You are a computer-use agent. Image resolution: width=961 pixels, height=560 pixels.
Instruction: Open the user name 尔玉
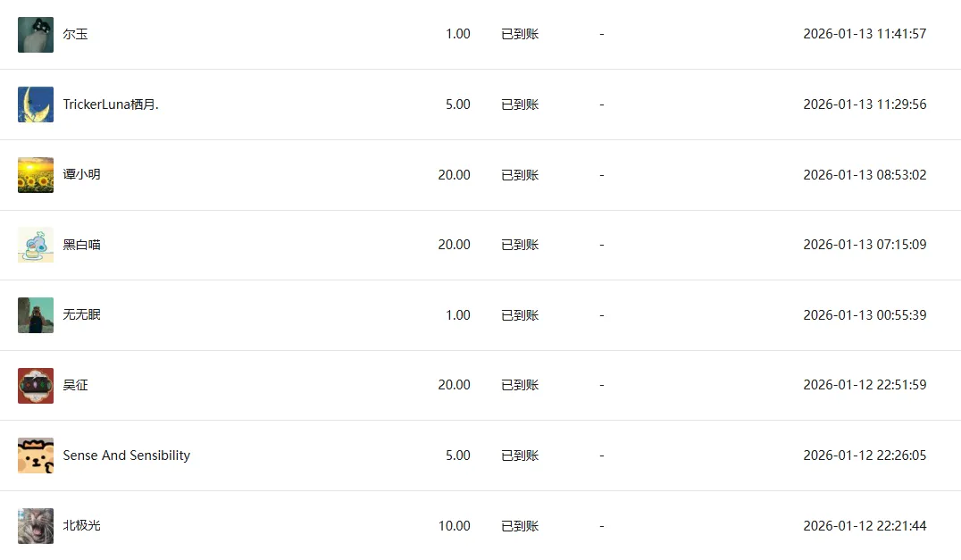click(x=75, y=35)
